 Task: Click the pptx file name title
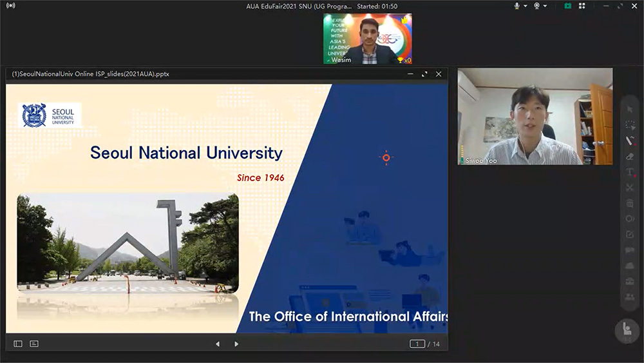[x=90, y=74]
